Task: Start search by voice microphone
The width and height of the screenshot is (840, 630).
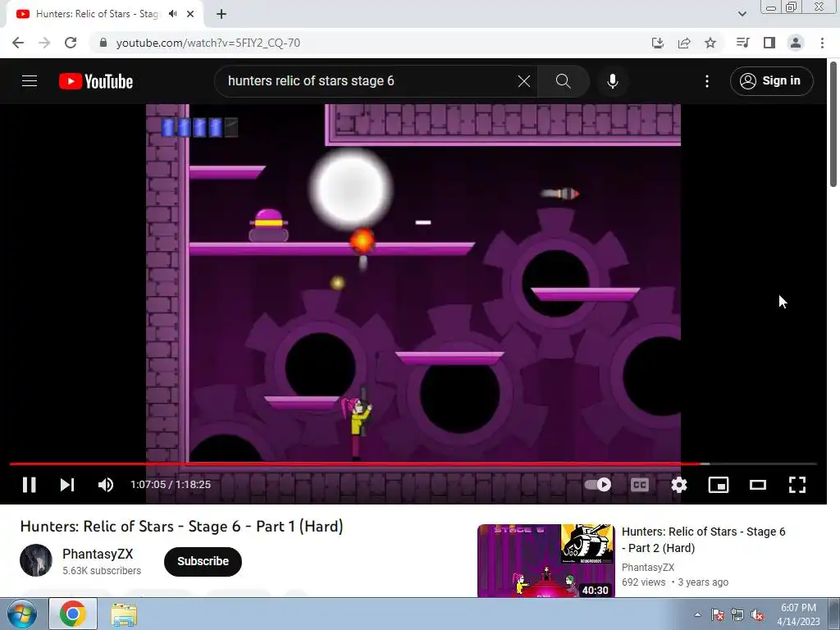Action: (613, 81)
